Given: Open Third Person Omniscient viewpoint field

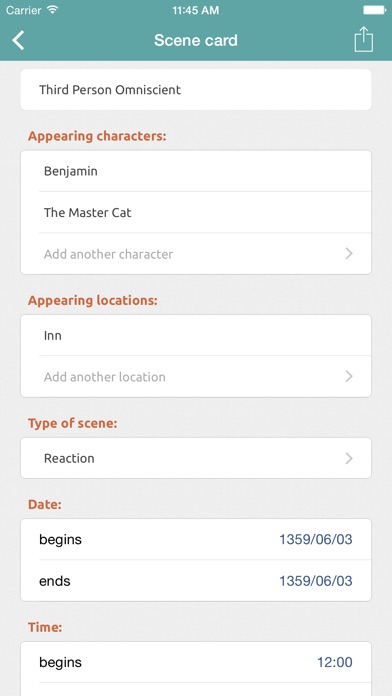Looking at the screenshot, I should coord(196,90).
